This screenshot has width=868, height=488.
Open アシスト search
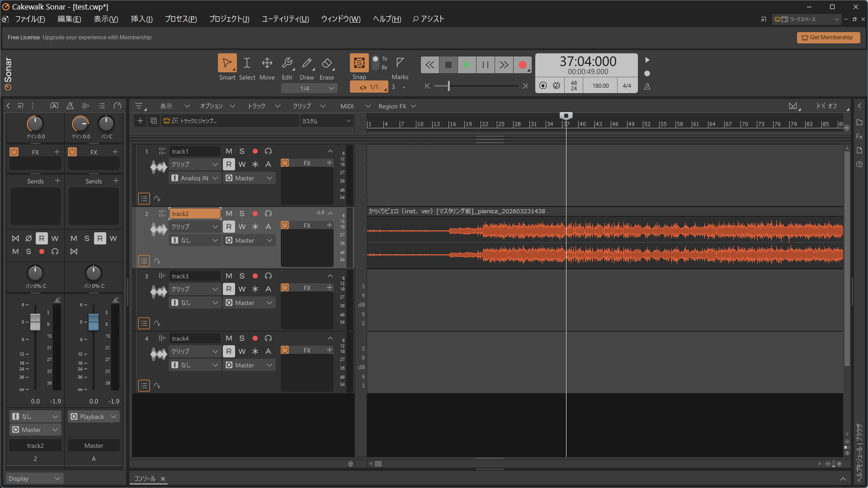tap(428, 19)
